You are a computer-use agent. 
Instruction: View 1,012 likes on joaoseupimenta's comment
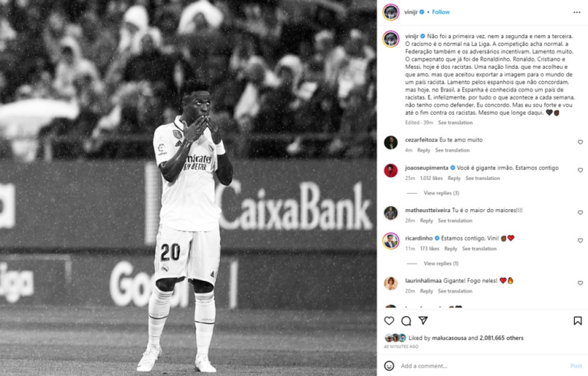pyautogui.click(x=431, y=178)
